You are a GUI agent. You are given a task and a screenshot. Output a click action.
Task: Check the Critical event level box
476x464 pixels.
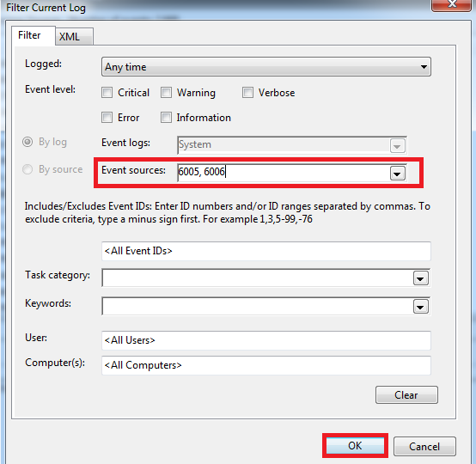point(107,92)
